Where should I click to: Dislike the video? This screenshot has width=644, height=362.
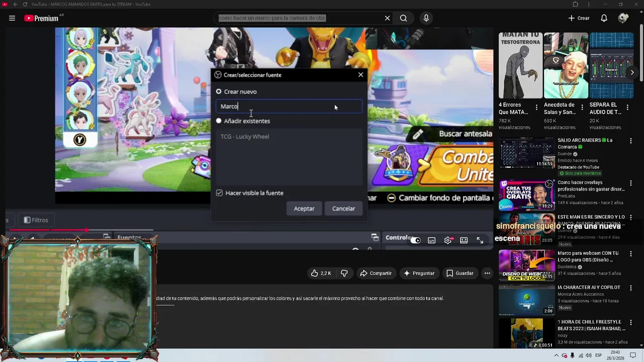[344, 273]
